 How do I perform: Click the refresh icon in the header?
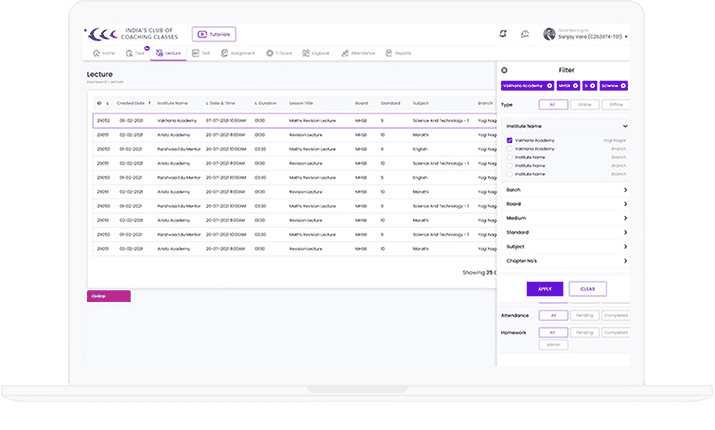(503, 34)
